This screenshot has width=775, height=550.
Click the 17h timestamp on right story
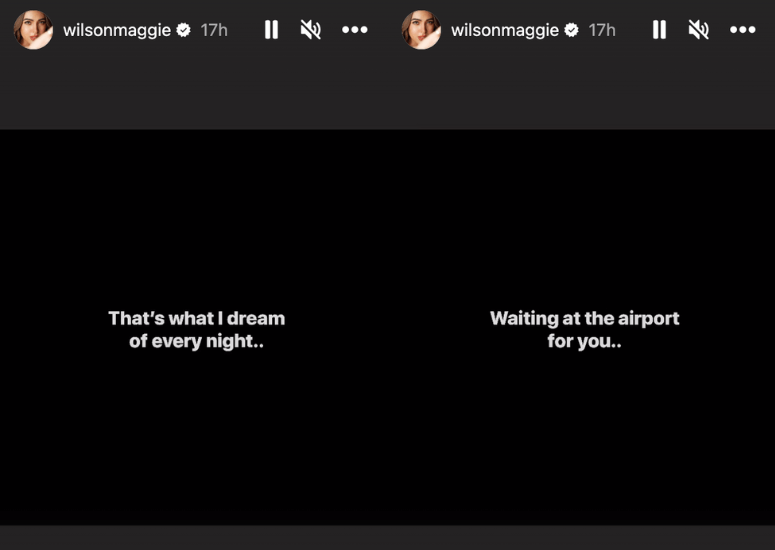point(602,30)
